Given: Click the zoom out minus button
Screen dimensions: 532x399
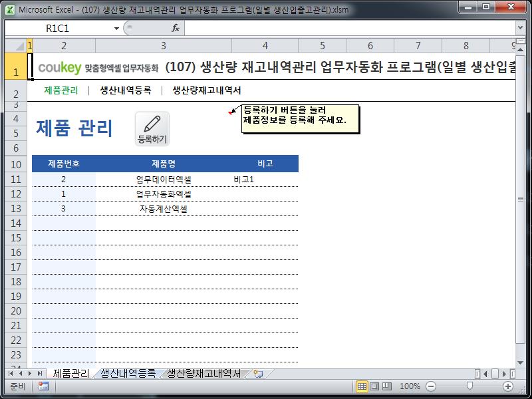Looking at the screenshot, I should tap(431, 386).
